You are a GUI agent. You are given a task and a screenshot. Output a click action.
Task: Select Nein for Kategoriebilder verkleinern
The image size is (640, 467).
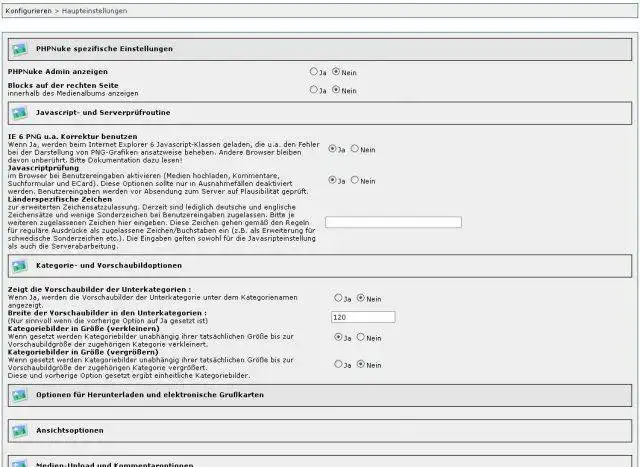[361, 337]
